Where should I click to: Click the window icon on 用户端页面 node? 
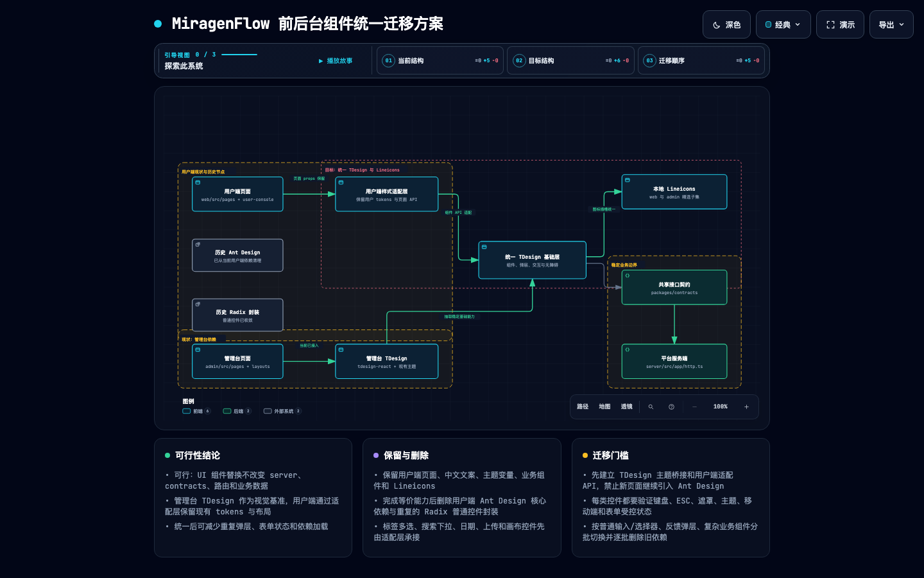click(x=198, y=182)
